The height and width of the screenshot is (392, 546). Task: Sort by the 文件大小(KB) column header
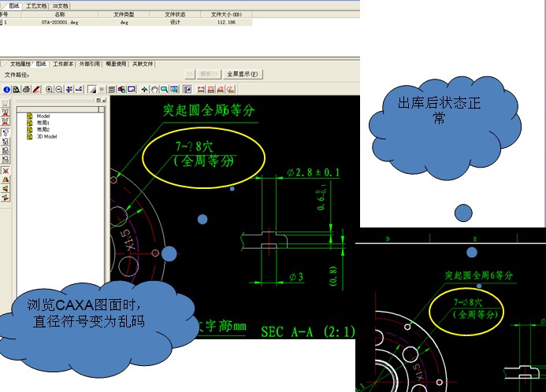pyautogui.click(x=226, y=15)
